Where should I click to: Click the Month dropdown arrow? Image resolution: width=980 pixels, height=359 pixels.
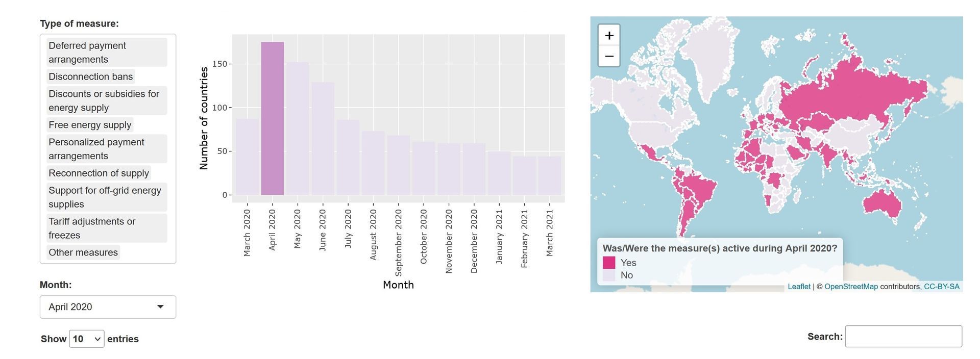[x=160, y=307]
